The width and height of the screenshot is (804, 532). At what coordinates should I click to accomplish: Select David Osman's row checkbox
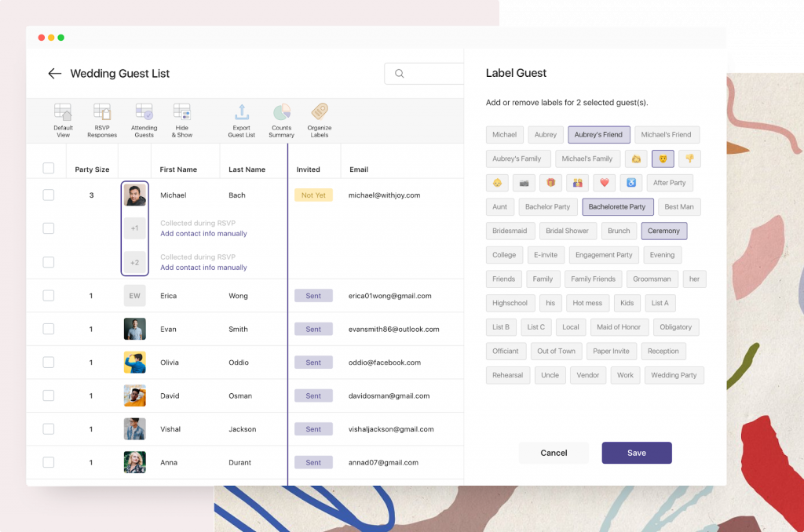(49, 395)
